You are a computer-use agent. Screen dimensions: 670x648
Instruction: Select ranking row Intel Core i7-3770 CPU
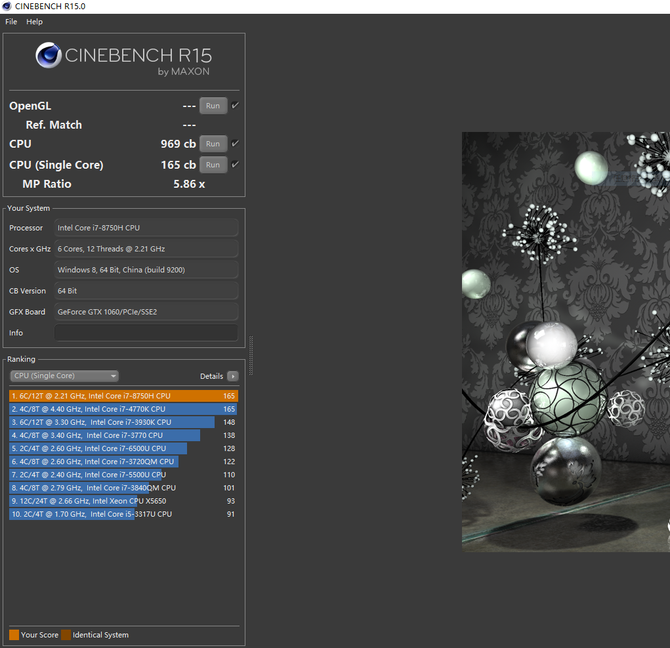[x=123, y=435]
